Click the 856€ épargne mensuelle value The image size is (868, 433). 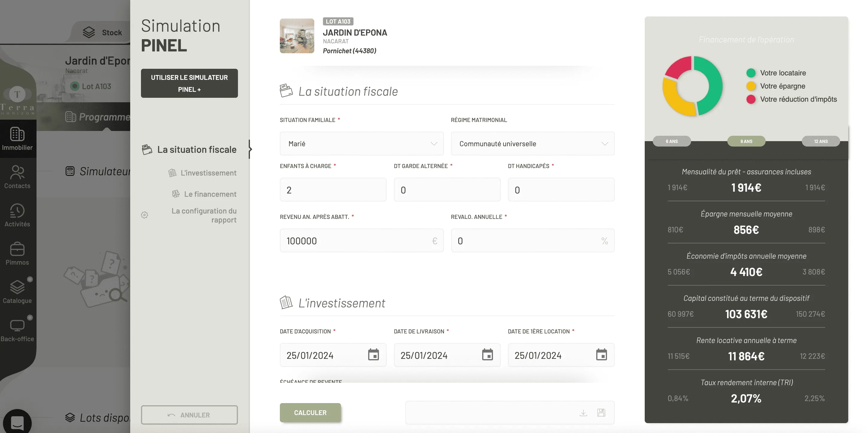746,230
